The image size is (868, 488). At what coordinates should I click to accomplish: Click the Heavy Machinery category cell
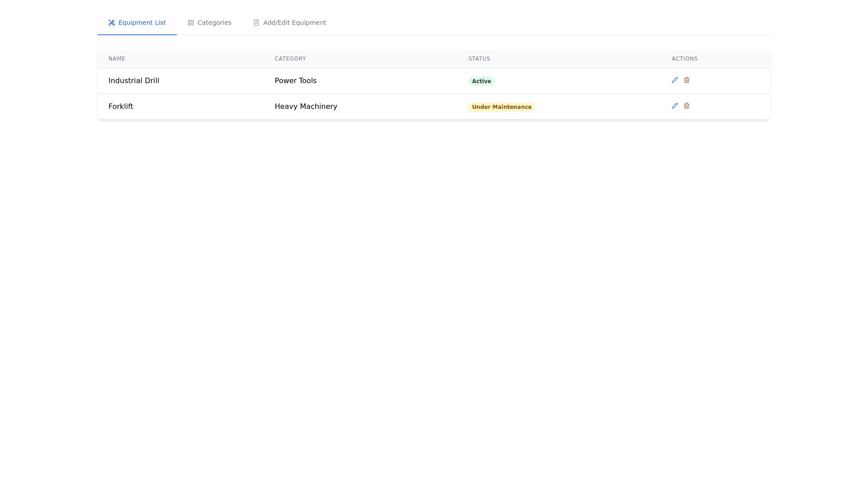pyautogui.click(x=306, y=107)
